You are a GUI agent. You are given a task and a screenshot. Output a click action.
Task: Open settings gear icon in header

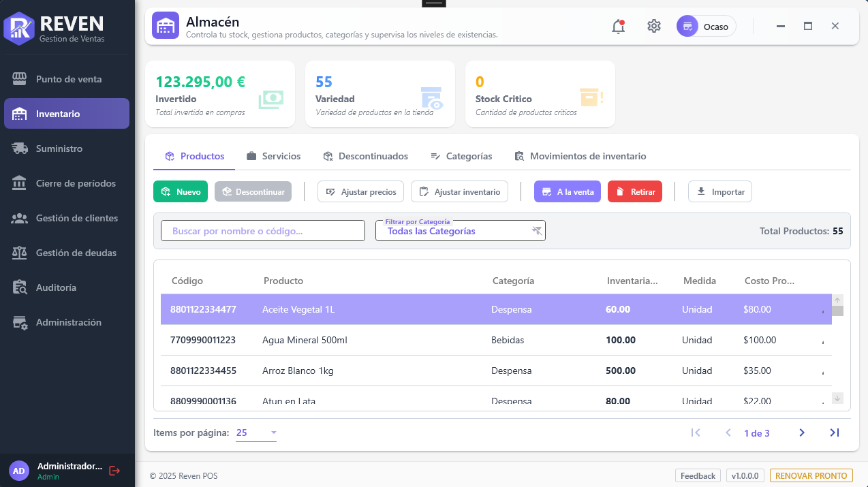coord(654,27)
